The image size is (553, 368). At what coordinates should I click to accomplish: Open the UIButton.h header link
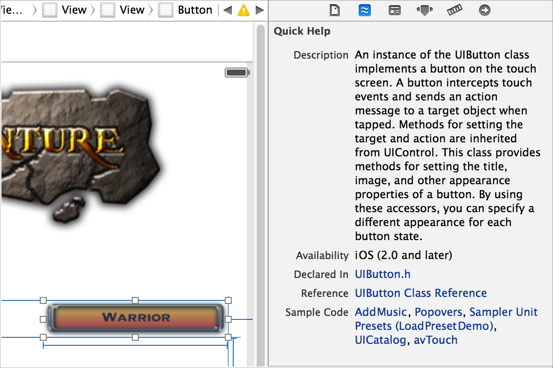tap(382, 274)
